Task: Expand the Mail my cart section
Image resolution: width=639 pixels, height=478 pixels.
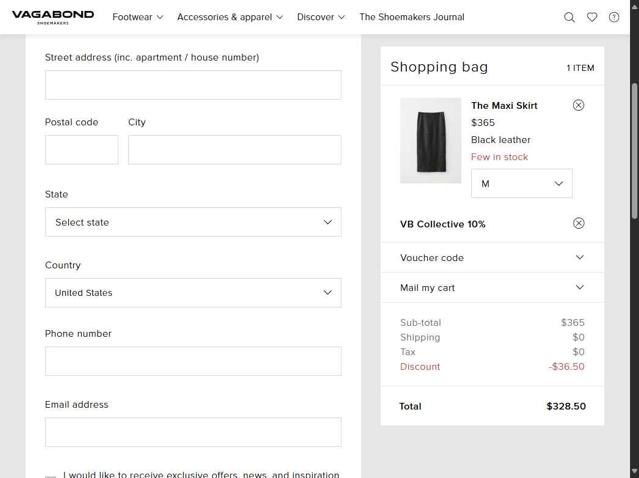Action: point(492,288)
